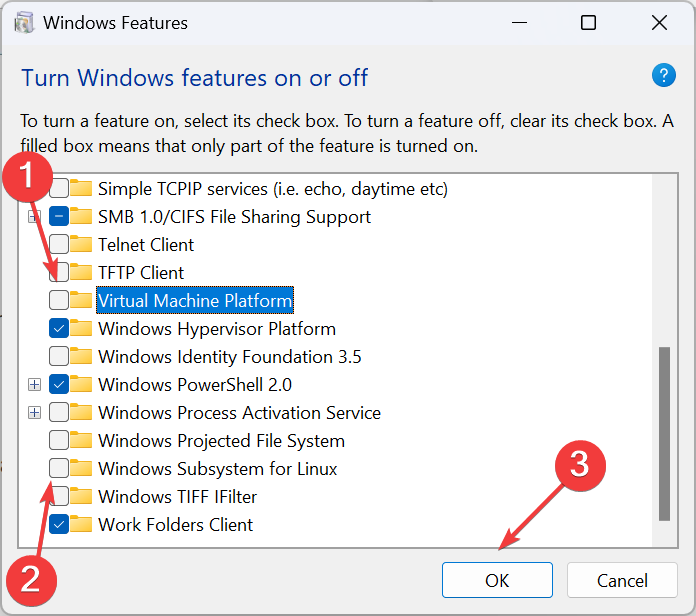Expand SMB 1.0/CIFS File Sharing Support node

click(x=35, y=216)
